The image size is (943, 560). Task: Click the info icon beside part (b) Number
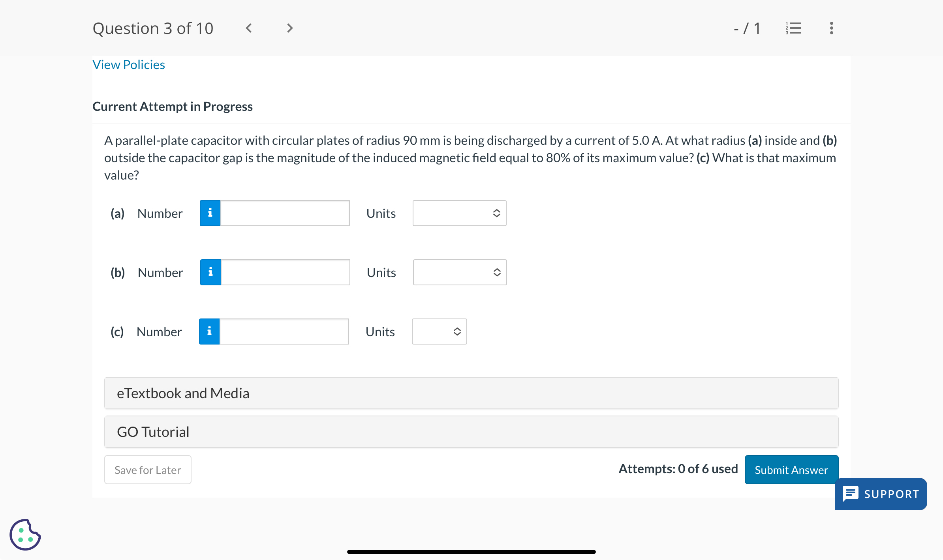tap(210, 272)
